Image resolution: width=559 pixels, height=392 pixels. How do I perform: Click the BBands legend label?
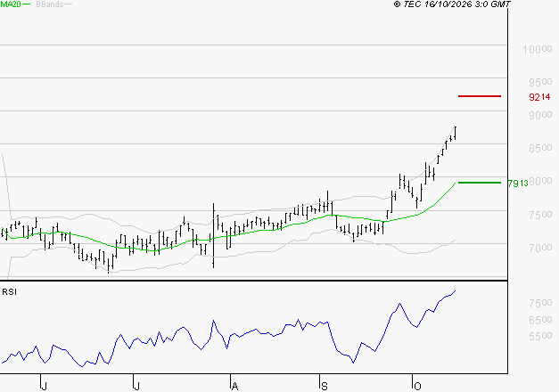pos(50,4)
